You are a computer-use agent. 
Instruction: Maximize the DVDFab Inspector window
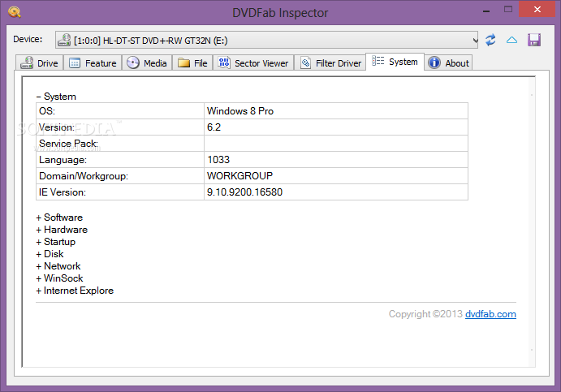pyautogui.click(x=508, y=9)
